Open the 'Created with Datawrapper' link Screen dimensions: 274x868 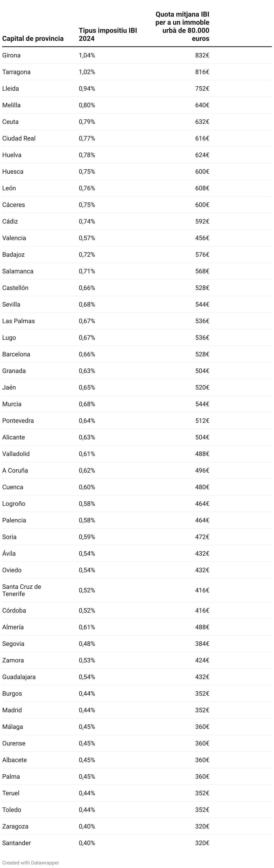(x=31, y=863)
